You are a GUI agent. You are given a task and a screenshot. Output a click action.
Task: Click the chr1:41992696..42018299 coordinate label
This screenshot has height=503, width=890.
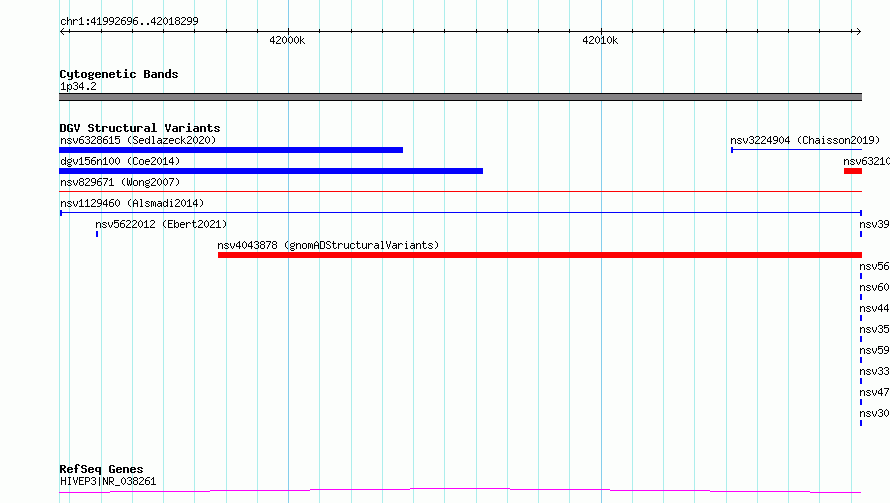pos(129,21)
